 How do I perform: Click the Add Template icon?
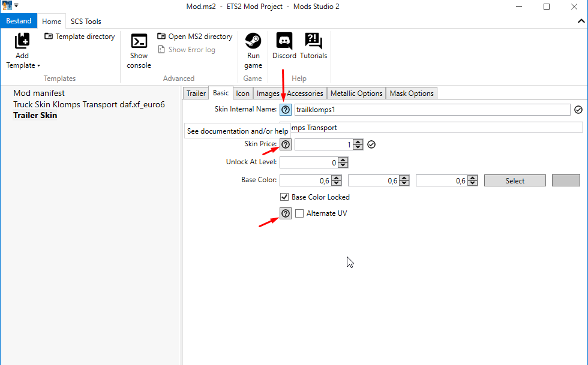point(22,42)
